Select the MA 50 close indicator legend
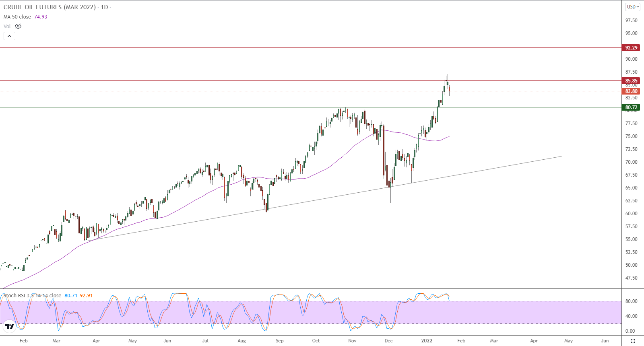This screenshot has width=644, height=346. (x=17, y=17)
